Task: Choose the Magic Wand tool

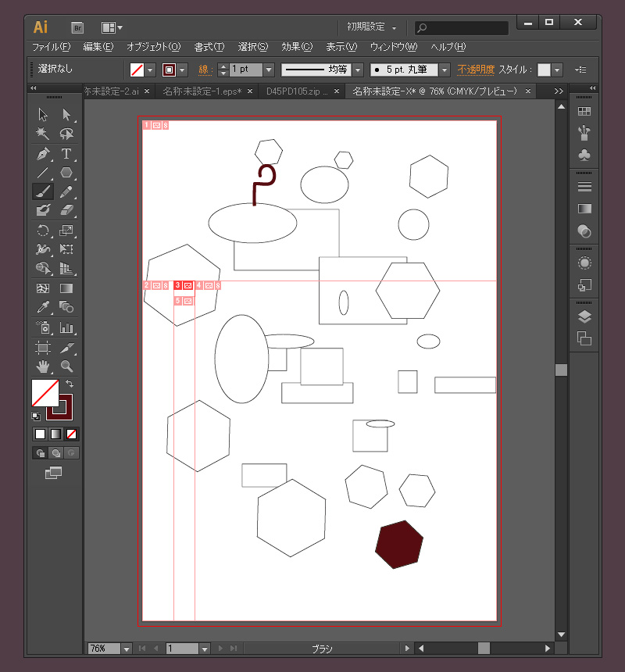Action: point(43,134)
